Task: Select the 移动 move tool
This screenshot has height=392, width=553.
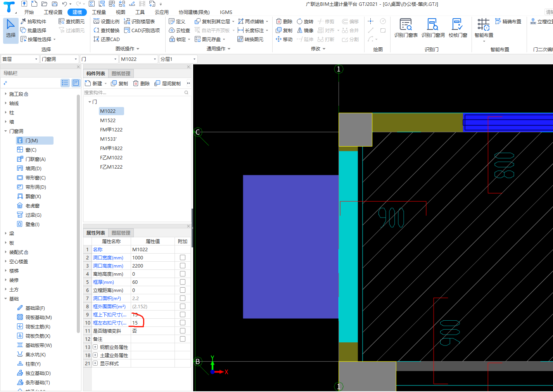Action: click(284, 39)
